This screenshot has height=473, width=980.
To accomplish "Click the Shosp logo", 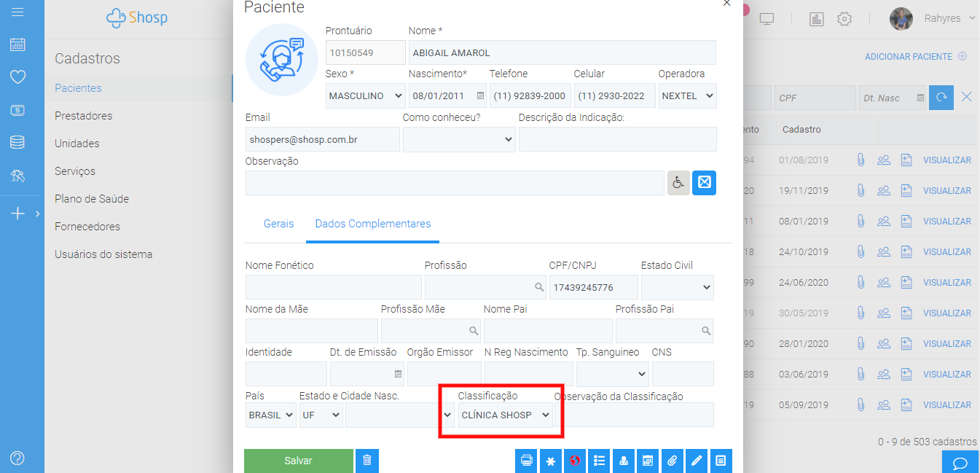I will click(137, 17).
